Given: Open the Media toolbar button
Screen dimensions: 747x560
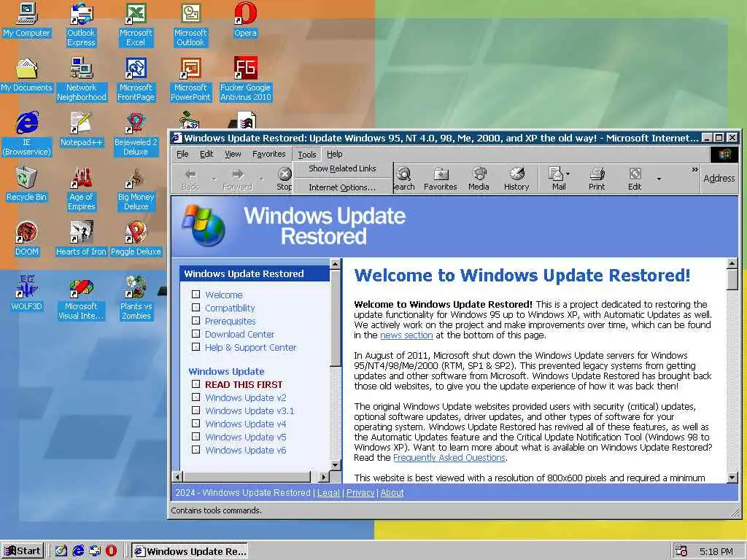Looking at the screenshot, I should point(479,179).
